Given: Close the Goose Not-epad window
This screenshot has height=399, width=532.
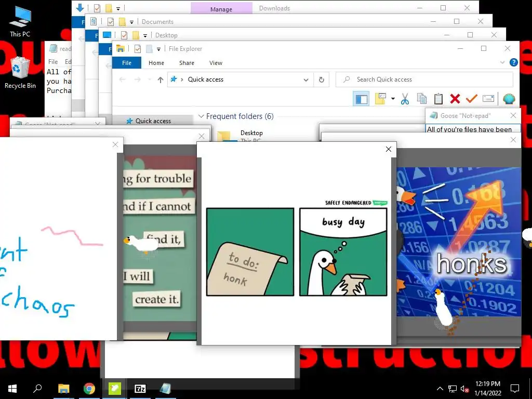Looking at the screenshot, I should click(513, 116).
